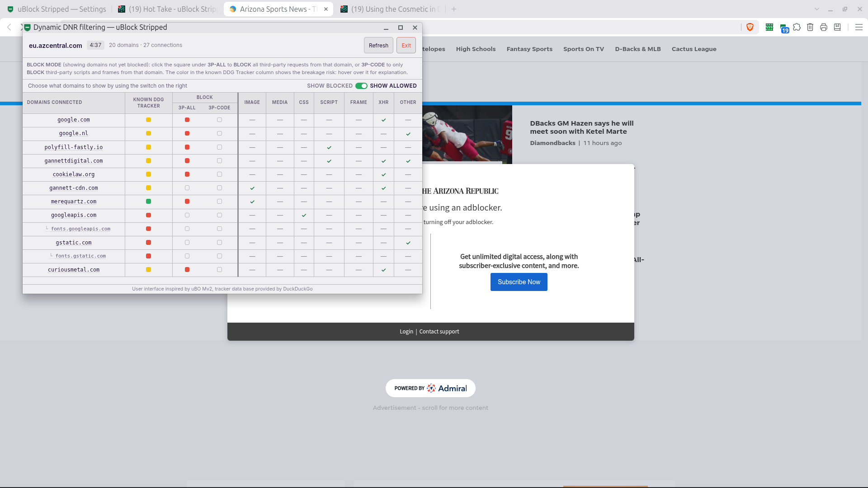The image size is (868, 488).
Task: Click the IMAGE check mark for gannett-cdn.com
Action: pos(252,188)
